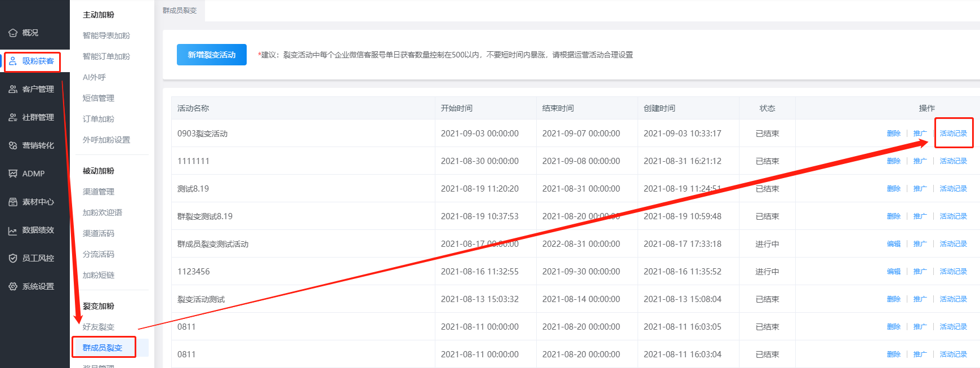Open 活动记录 for 0903裂变活动

point(953,134)
